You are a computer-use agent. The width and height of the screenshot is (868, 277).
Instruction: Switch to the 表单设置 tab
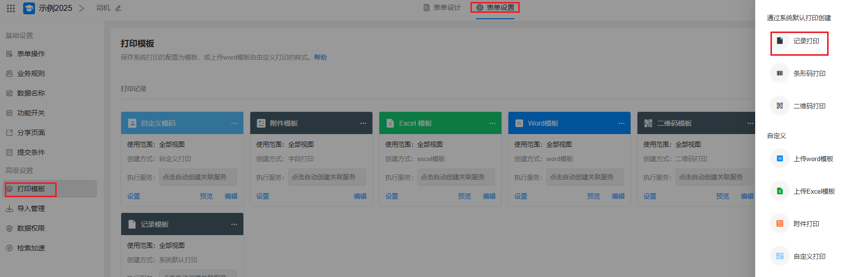pyautogui.click(x=496, y=8)
